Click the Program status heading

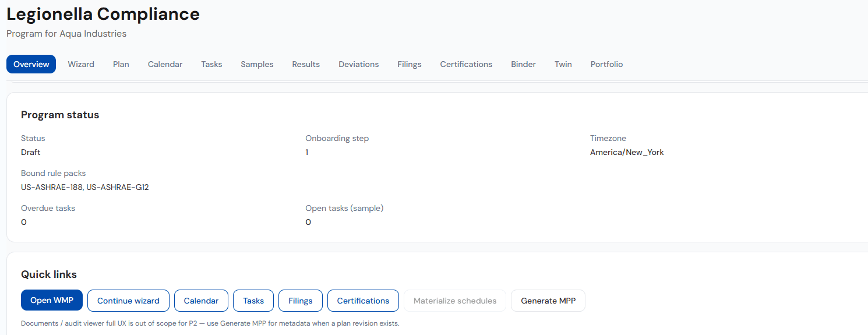coord(60,115)
